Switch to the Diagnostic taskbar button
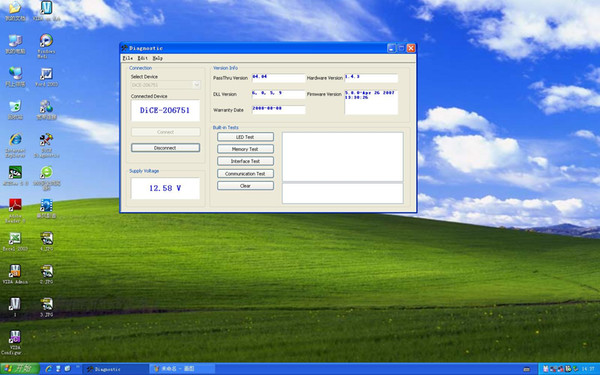600x375 pixels. [x=116, y=369]
